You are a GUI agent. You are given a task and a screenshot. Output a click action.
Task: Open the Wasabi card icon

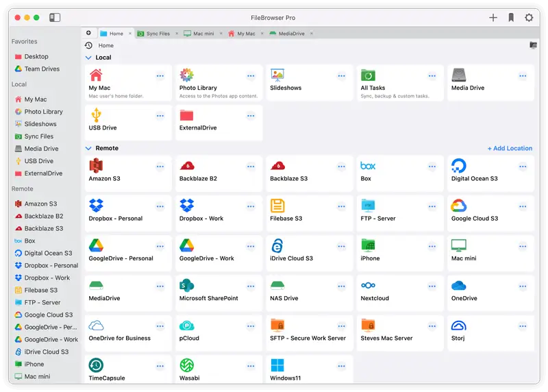point(186,365)
